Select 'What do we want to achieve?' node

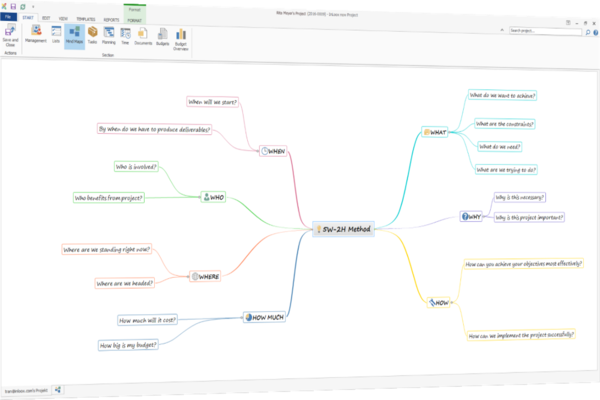[x=502, y=95]
